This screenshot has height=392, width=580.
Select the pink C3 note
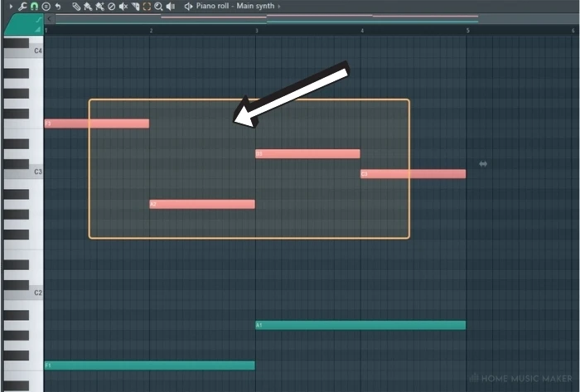pyautogui.click(x=413, y=174)
